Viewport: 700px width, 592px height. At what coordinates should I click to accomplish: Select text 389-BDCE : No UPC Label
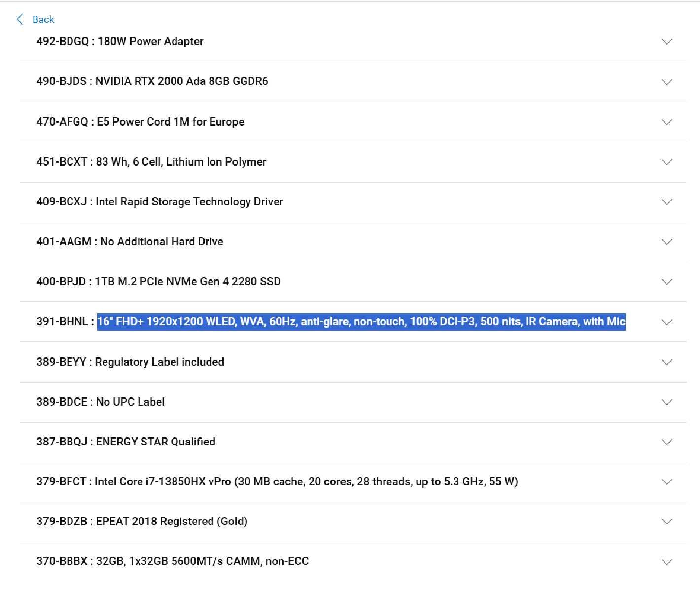click(101, 402)
